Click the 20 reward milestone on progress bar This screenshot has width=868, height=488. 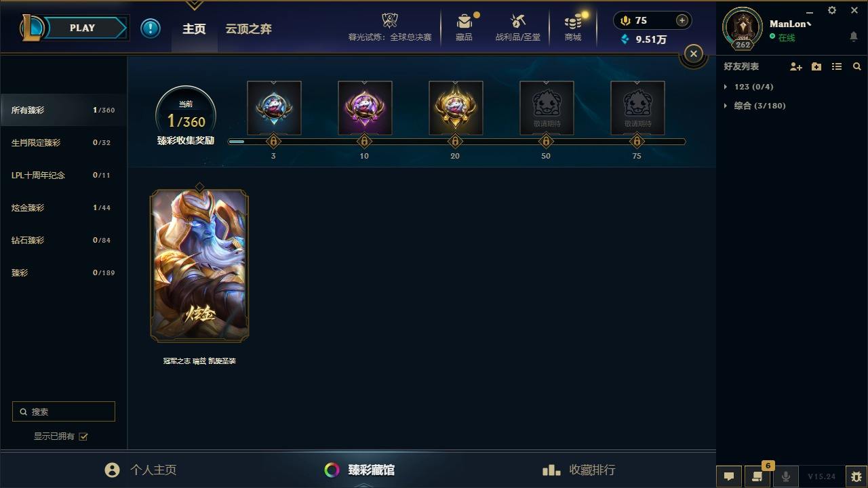(x=455, y=142)
